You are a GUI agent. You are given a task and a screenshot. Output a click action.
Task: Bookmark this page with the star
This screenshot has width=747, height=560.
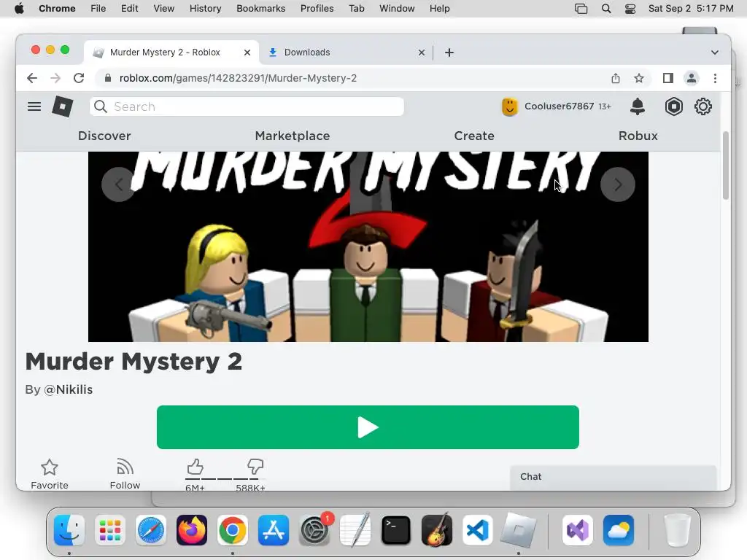pos(639,78)
